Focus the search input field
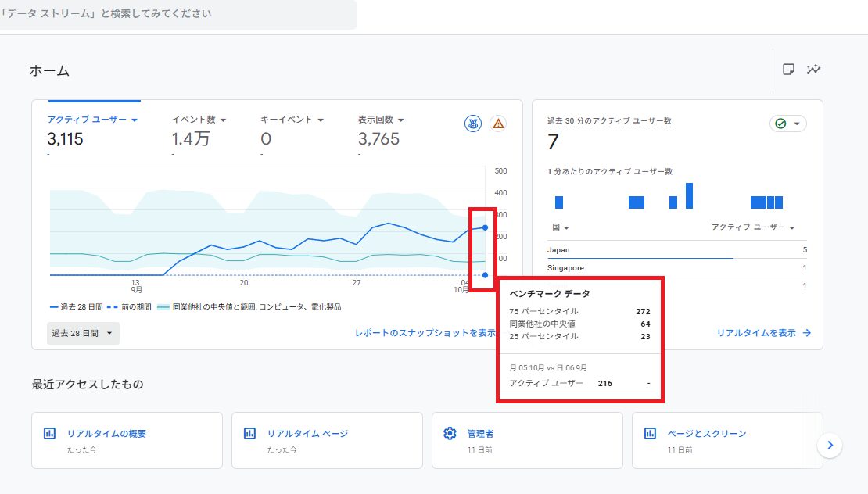 click(178, 14)
